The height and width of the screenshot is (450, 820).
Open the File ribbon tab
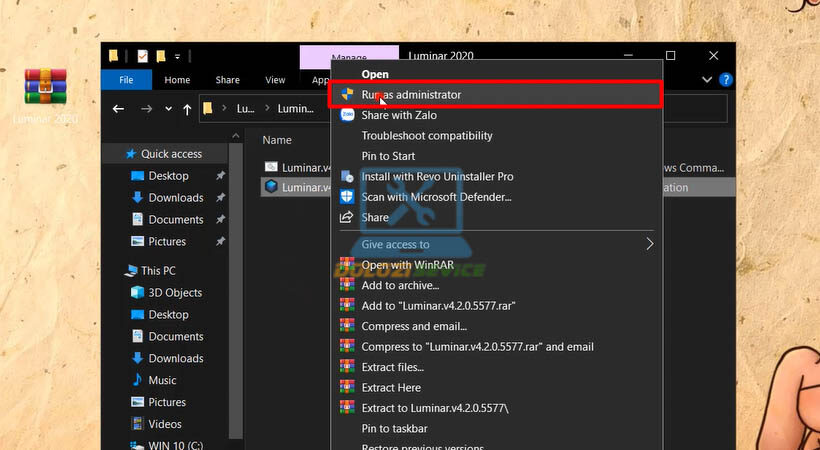click(127, 80)
